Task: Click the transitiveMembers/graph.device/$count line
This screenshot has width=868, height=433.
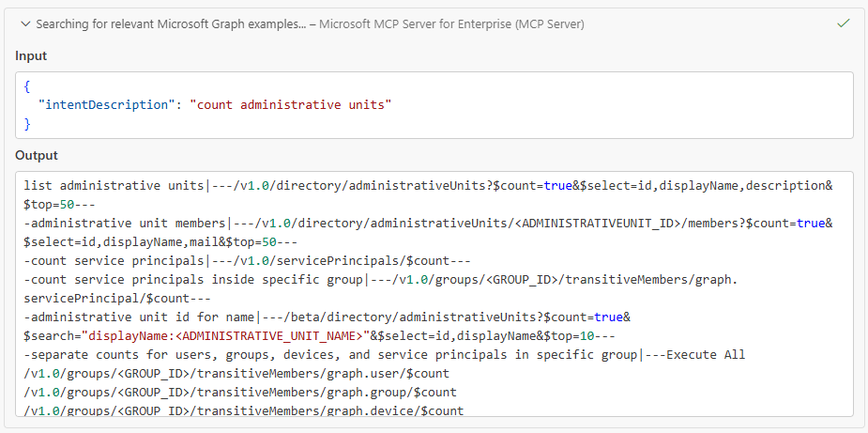Action: 243,411
